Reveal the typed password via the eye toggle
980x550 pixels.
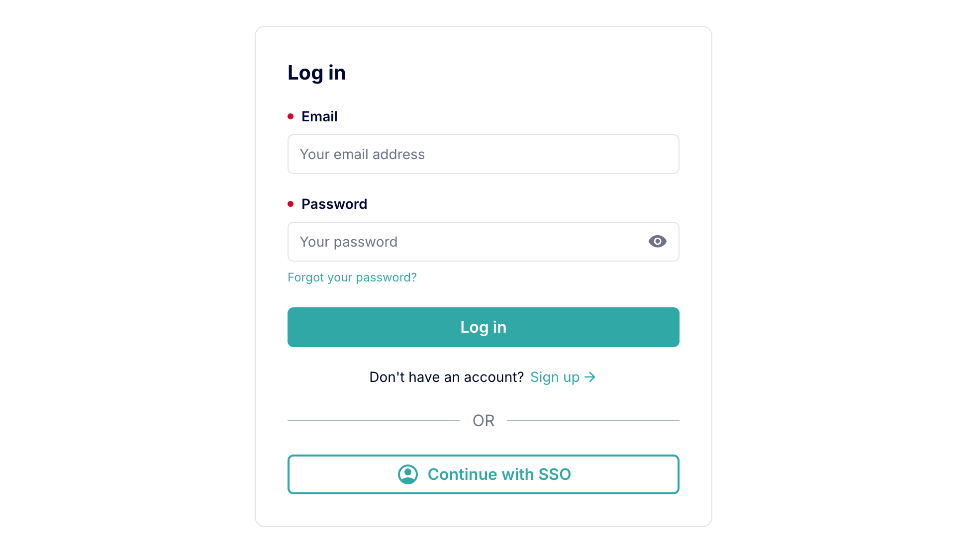(x=657, y=241)
